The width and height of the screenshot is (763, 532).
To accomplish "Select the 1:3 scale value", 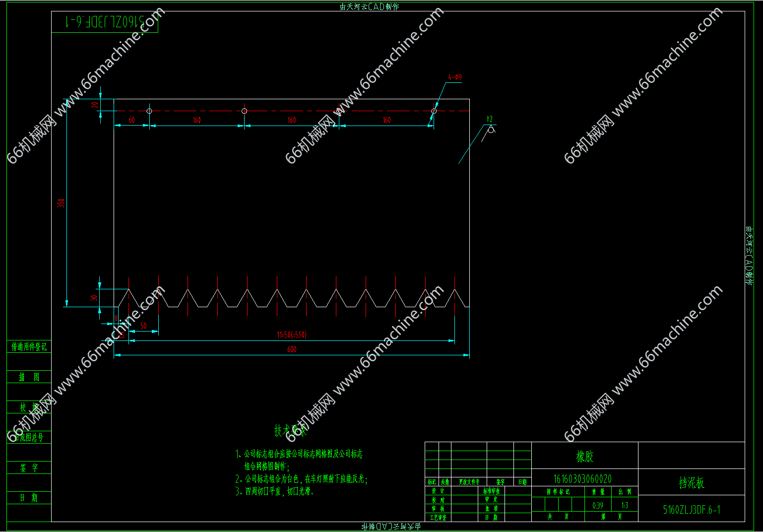I will (625, 505).
